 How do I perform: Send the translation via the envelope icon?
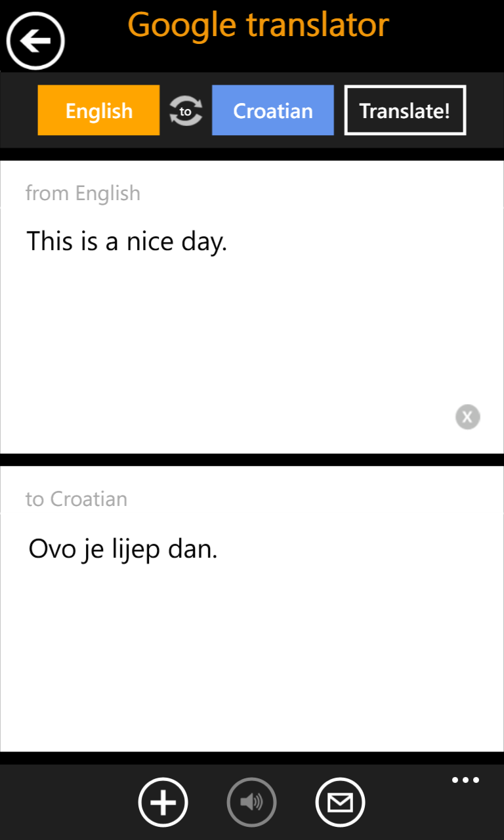pyautogui.click(x=340, y=802)
